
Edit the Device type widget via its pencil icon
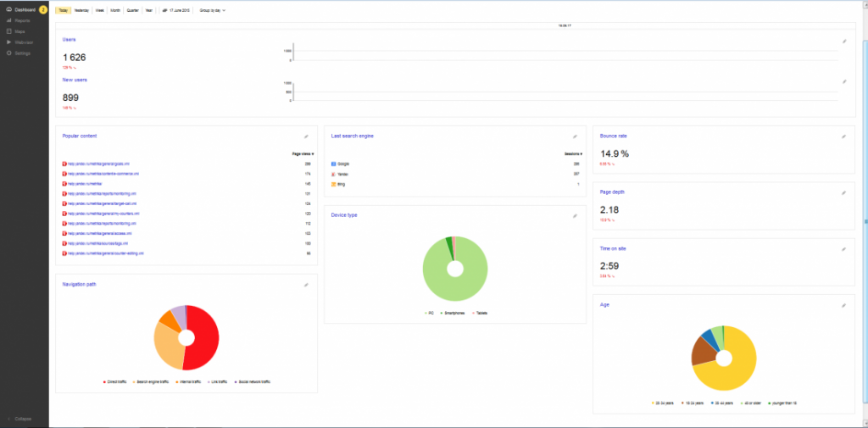pyautogui.click(x=575, y=216)
